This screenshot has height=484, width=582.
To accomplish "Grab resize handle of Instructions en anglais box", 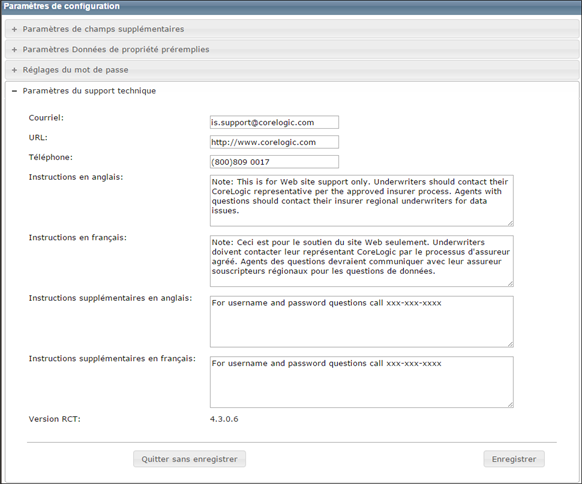I will click(x=511, y=223).
